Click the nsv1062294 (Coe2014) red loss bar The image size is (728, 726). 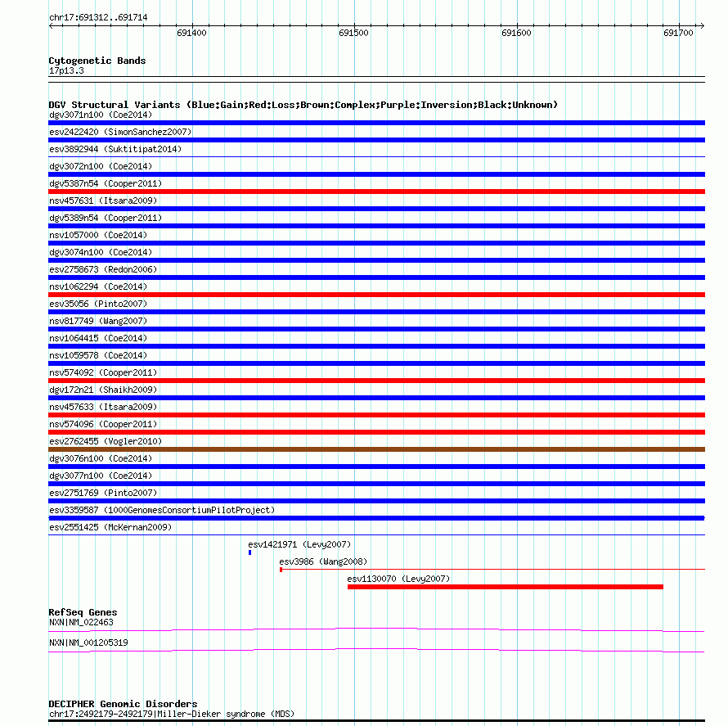click(x=376, y=295)
